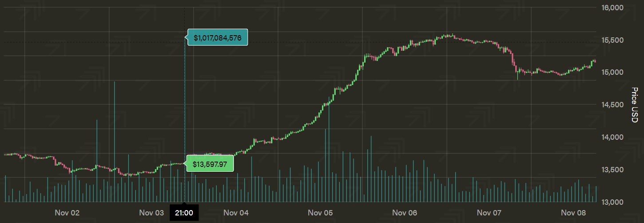
Task: Click the Nov 08 date label
Action: pos(574,213)
